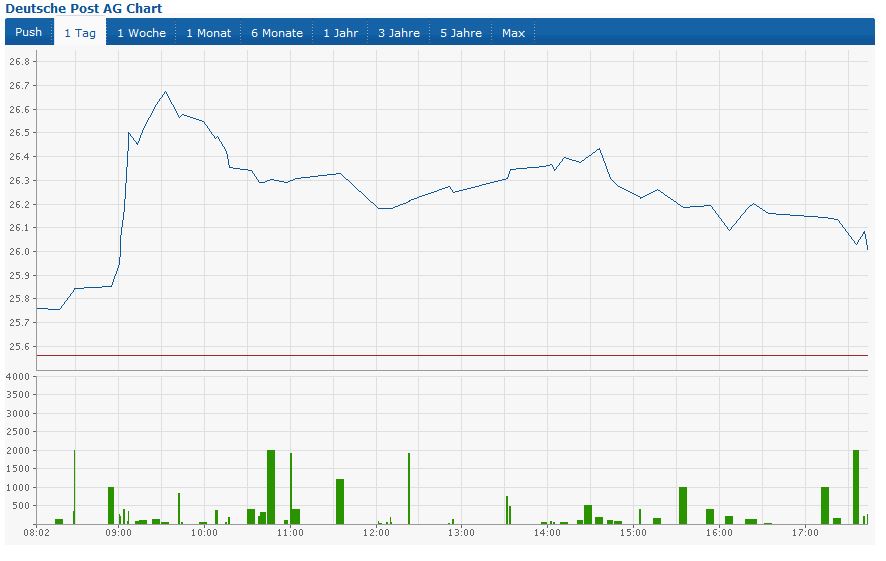Viewport: 886px width, 561px height.
Task: Click the 17:00 time axis label
Action: [x=805, y=533]
